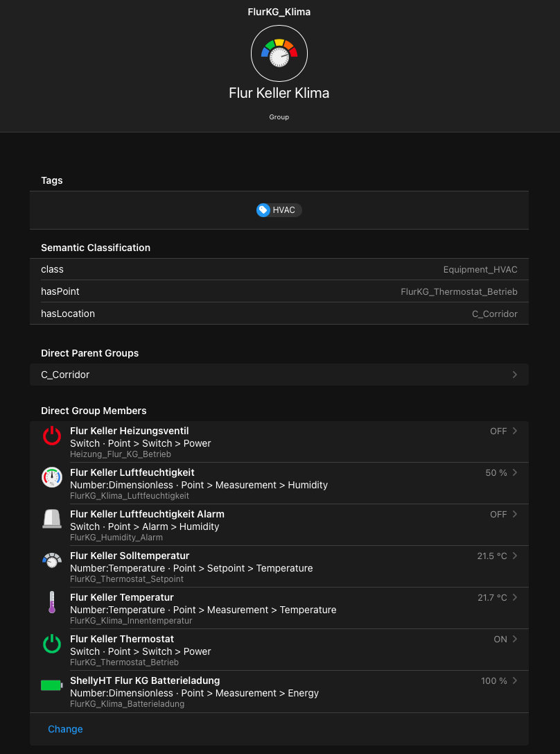Open Heizungsventil details via its chevron
The image size is (560, 754).
pos(514,431)
